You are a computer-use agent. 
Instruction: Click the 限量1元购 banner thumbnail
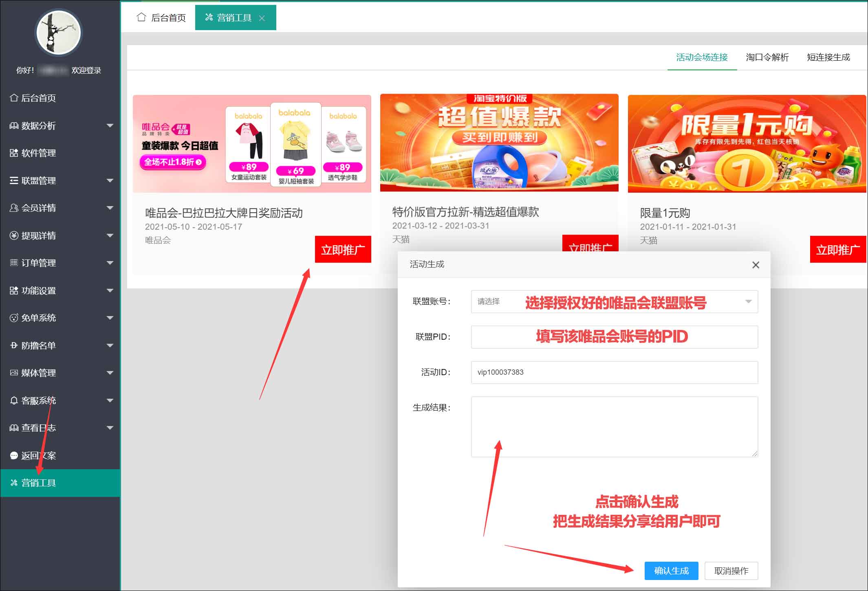(747, 143)
